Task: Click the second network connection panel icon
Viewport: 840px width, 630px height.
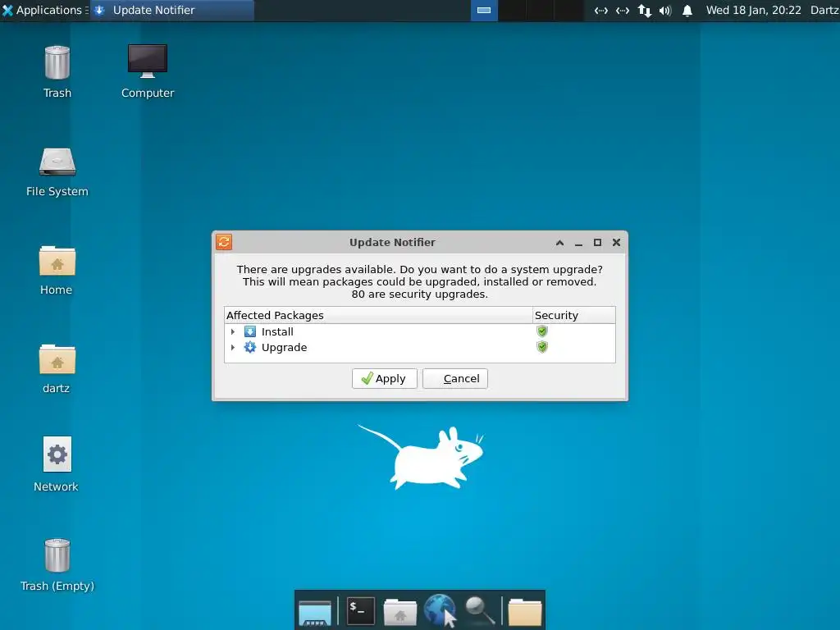Action: point(623,11)
